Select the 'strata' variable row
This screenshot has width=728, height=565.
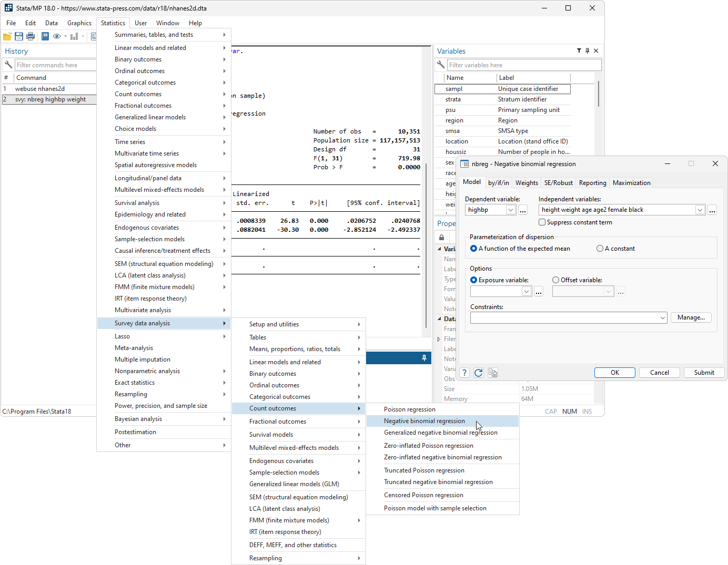[x=502, y=99]
